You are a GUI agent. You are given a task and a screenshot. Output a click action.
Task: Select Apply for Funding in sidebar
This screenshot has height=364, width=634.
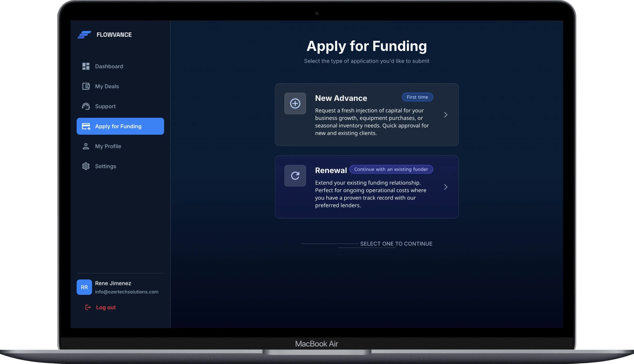pyautogui.click(x=120, y=126)
